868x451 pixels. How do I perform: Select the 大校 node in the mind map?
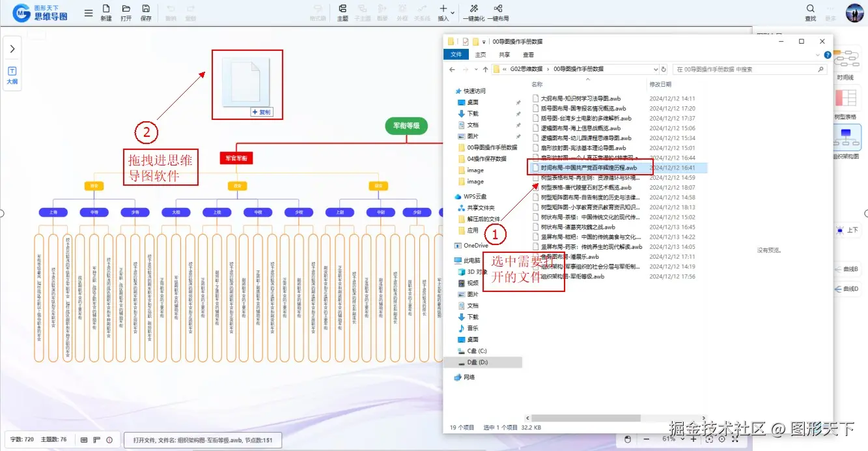coord(176,212)
